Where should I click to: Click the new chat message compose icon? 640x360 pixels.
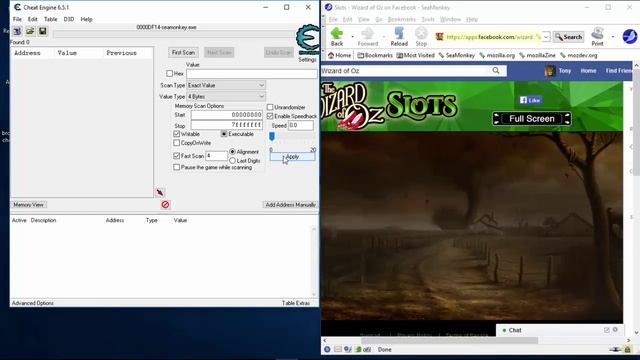click(x=607, y=330)
